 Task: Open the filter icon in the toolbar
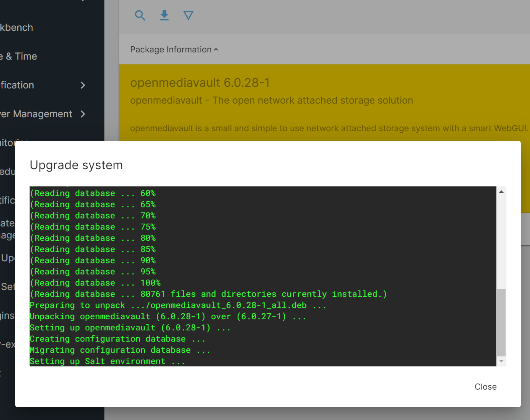coord(188,15)
